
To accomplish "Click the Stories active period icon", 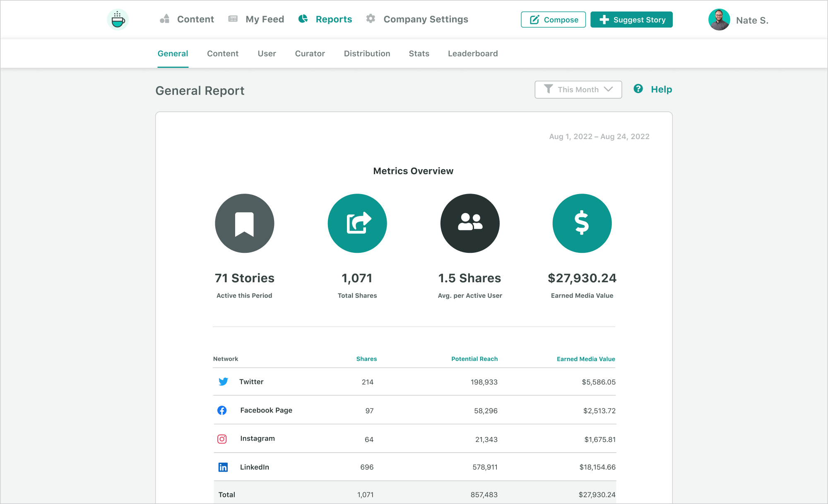I will point(245,223).
